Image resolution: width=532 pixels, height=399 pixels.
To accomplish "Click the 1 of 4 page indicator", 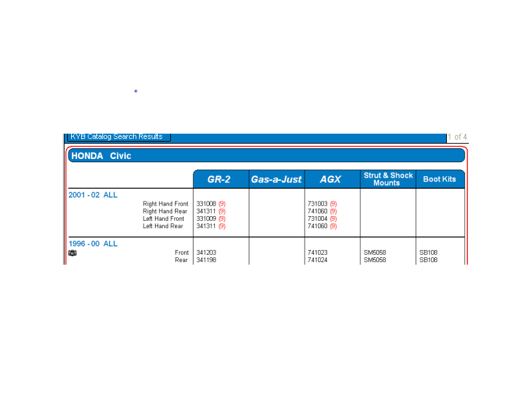I will 457,137.
